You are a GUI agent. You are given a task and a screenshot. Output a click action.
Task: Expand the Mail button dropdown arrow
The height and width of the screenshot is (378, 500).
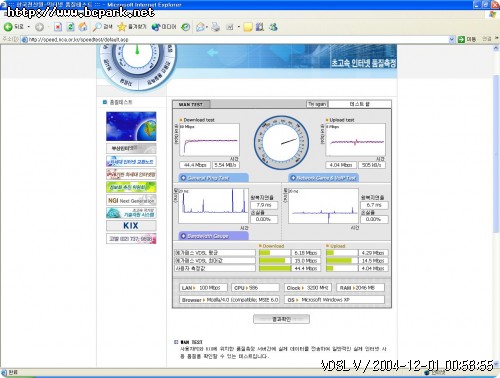click(207, 27)
